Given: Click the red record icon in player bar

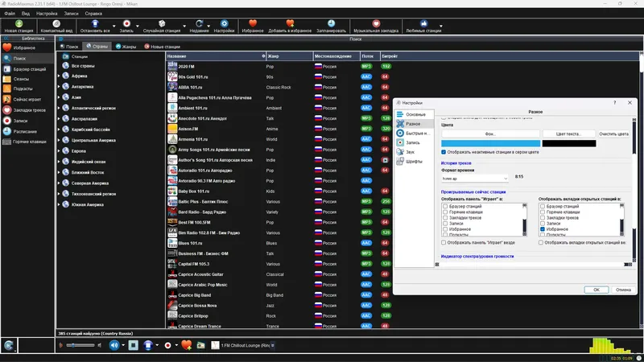Looking at the screenshot, I should [x=167, y=346].
